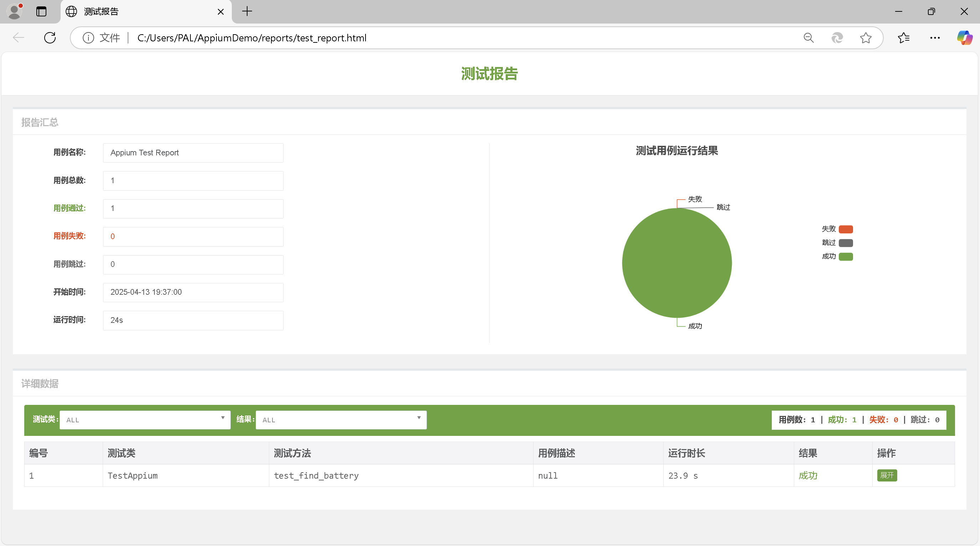Image resolution: width=980 pixels, height=546 pixels.
Task: Click the zoom magnifier icon in address bar
Action: pos(808,38)
